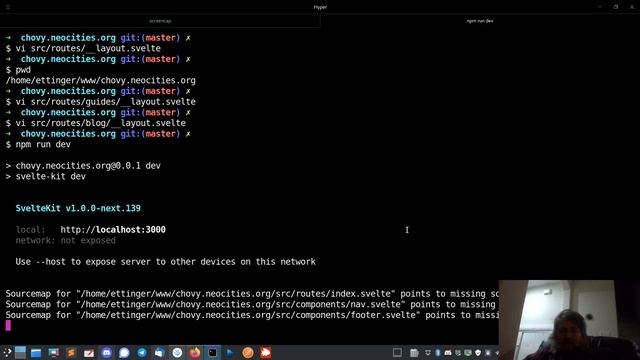Screen dimensions: 640x360
Task: Click the Sourcemap warning for footer.svelte
Action: pyautogui.click(x=252, y=315)
